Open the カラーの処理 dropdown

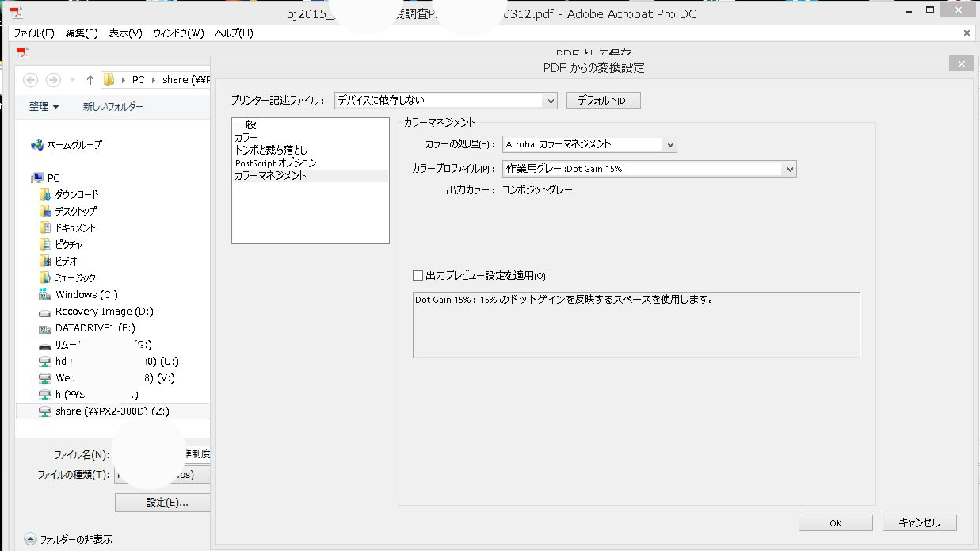[x=589, y=144]
